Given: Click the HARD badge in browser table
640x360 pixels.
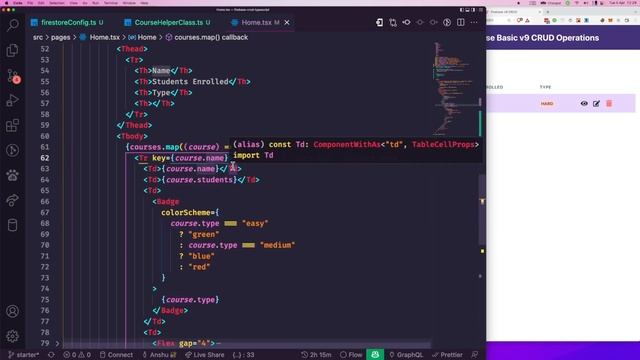Looking at the screenshot, I should (547, 104).
